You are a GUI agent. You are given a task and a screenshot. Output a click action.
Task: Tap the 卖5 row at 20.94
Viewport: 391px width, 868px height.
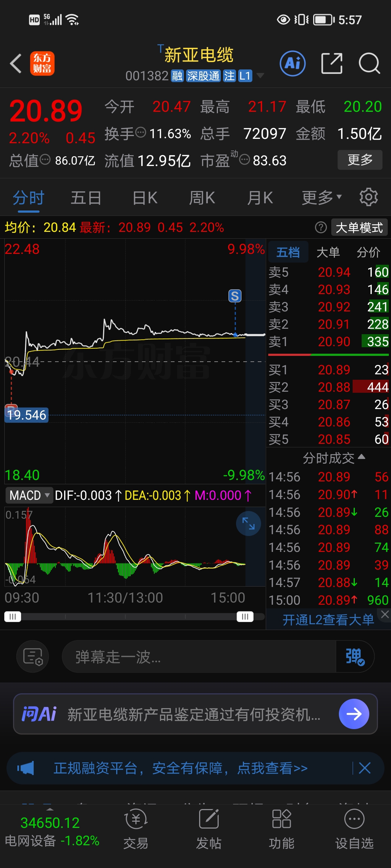[329, 272]
